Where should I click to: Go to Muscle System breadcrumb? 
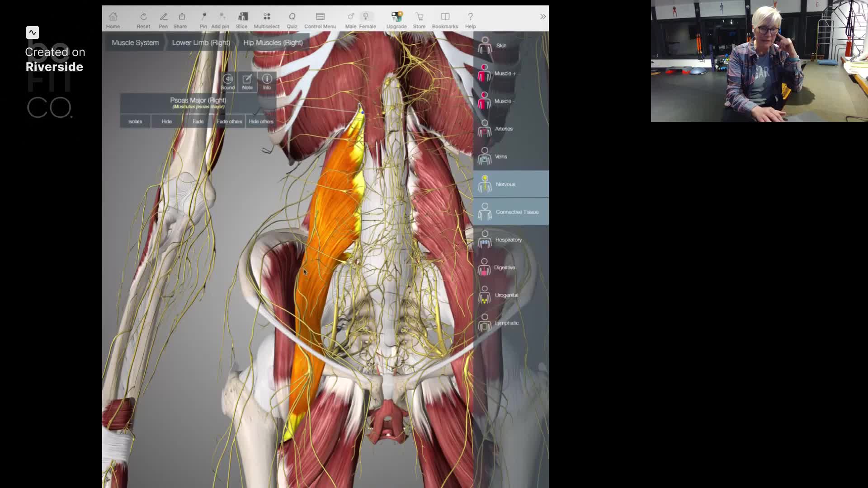point(135,42)
